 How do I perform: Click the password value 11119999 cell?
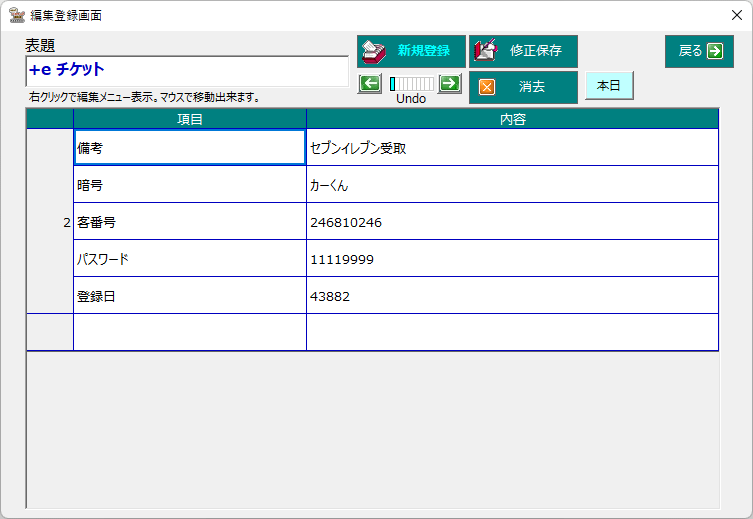(512, 259)
